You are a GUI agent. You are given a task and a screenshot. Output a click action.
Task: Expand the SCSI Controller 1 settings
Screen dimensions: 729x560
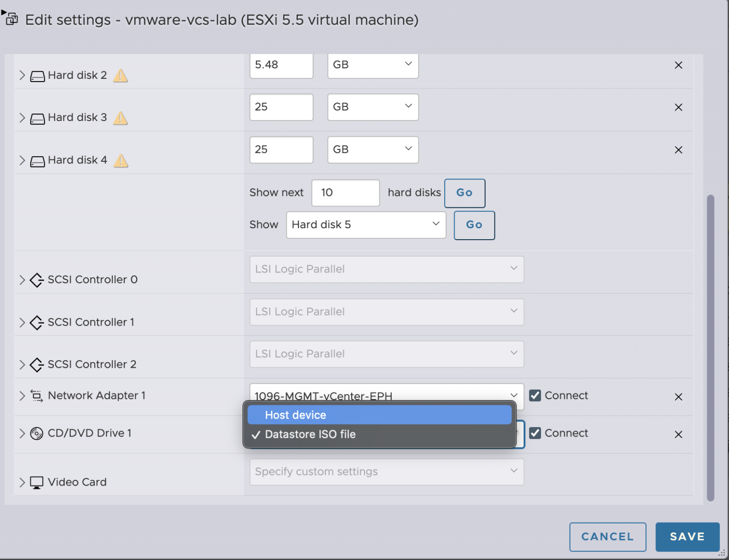22,322
